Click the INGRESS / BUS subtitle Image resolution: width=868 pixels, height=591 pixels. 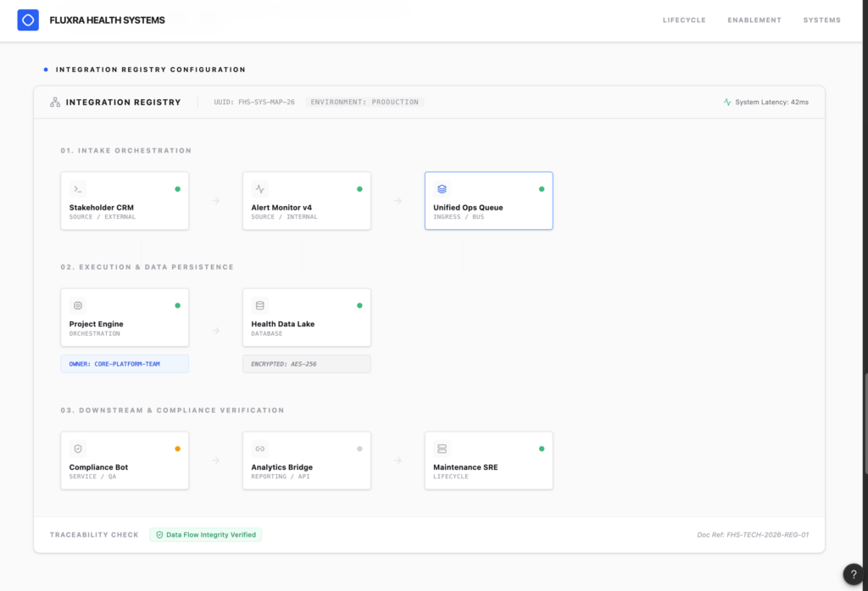pos(459,216)
